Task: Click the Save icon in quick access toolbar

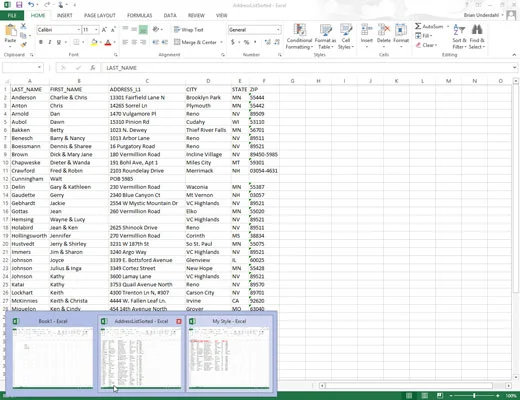Action: (19, 5)
